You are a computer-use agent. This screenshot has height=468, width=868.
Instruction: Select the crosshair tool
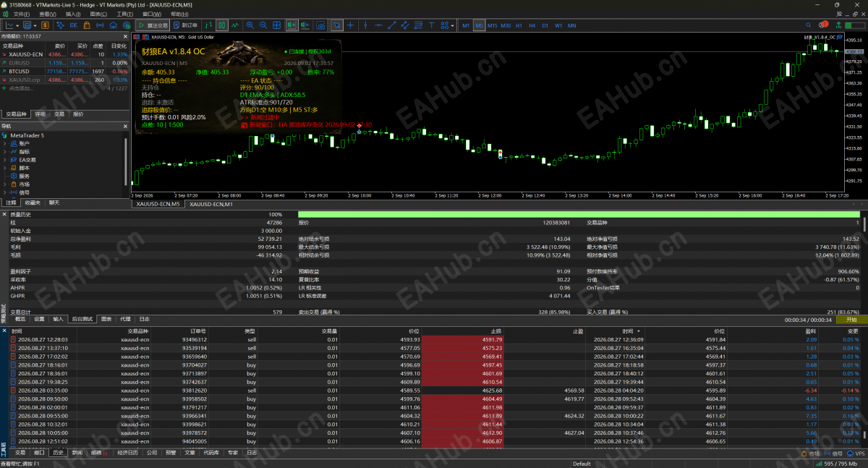point(350,25)
